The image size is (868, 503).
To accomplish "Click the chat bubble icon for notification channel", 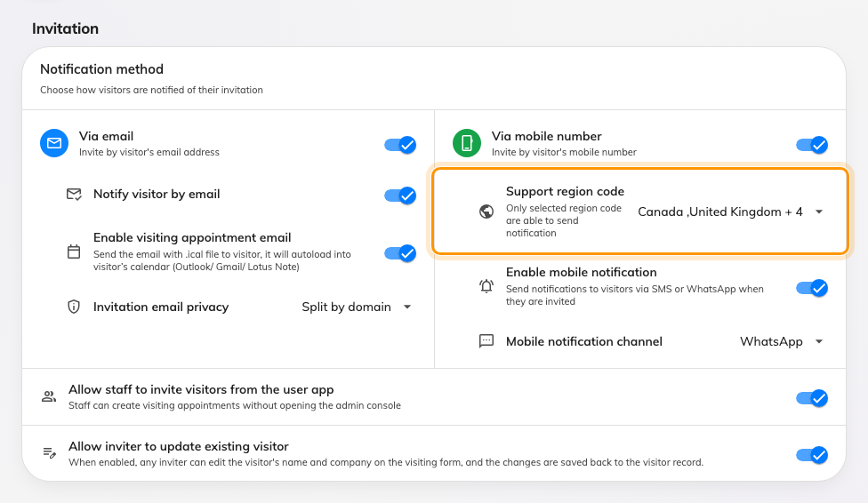I will (x=486, y=341).
